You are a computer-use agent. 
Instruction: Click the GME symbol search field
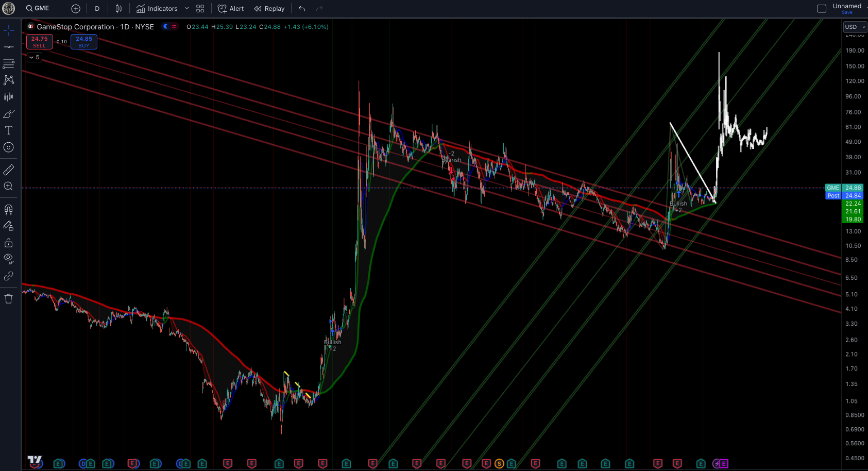[37, 8]
